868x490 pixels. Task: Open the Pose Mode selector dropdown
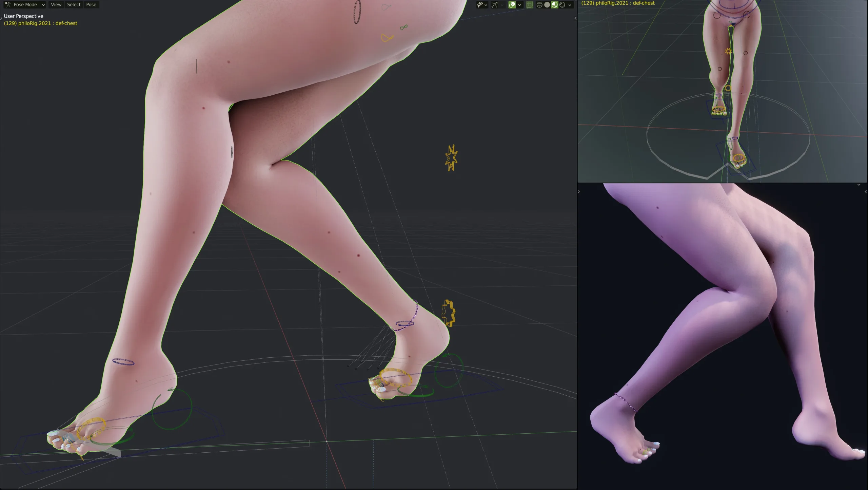[25, 5]
